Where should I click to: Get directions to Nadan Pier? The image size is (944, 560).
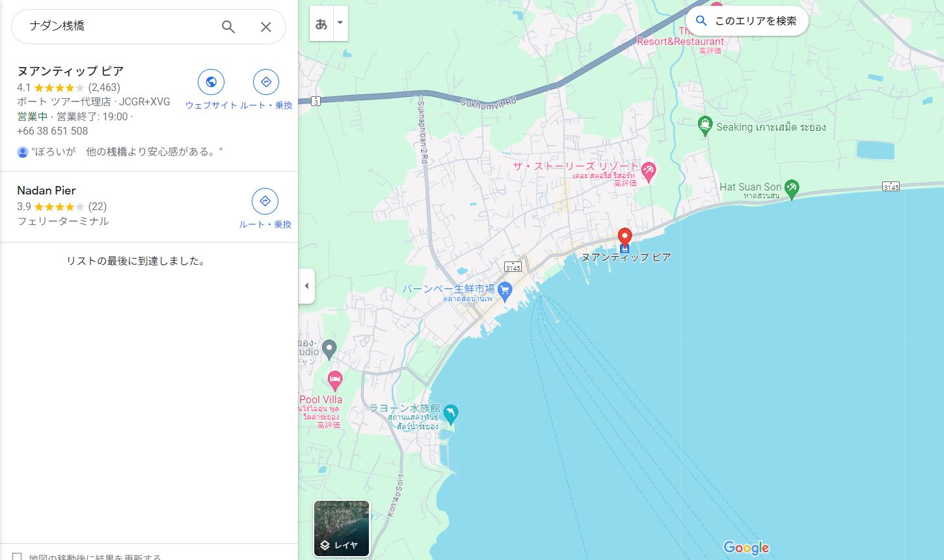pos(265,201)
